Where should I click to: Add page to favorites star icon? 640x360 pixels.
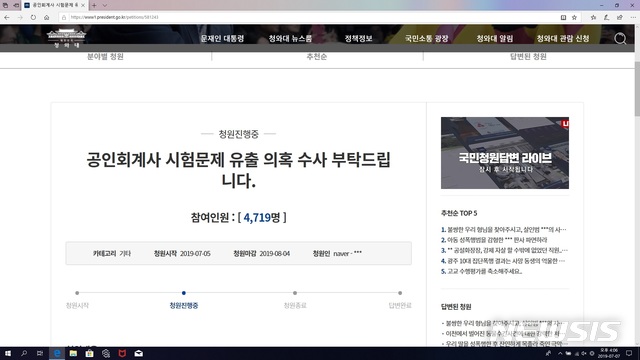pos(574,17)
